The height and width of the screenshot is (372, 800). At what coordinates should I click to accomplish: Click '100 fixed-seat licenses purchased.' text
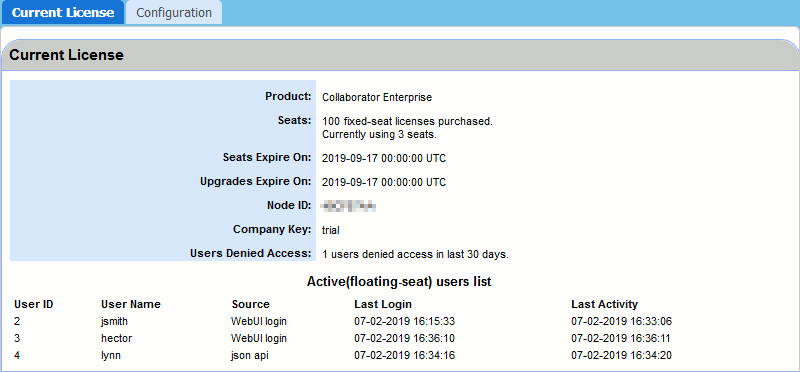(x=407, y=122)
